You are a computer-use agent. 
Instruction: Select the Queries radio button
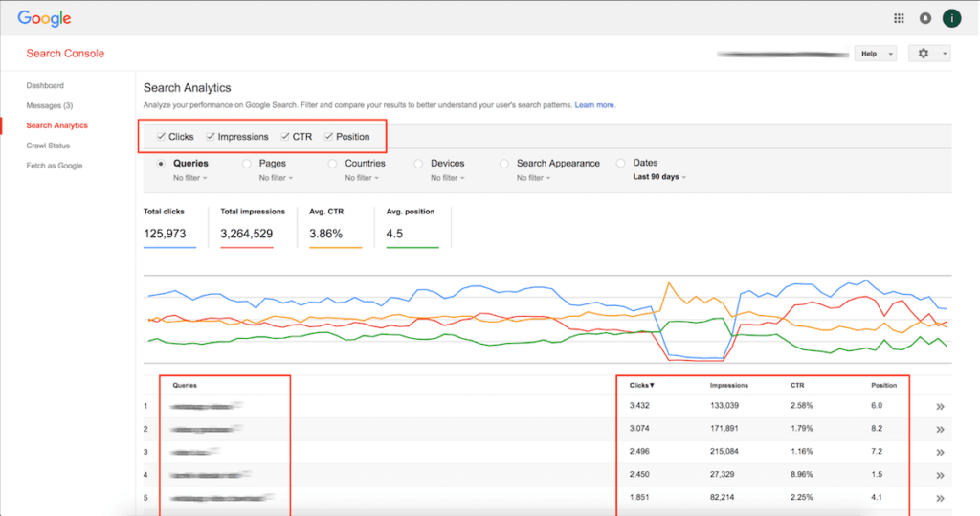161,164
